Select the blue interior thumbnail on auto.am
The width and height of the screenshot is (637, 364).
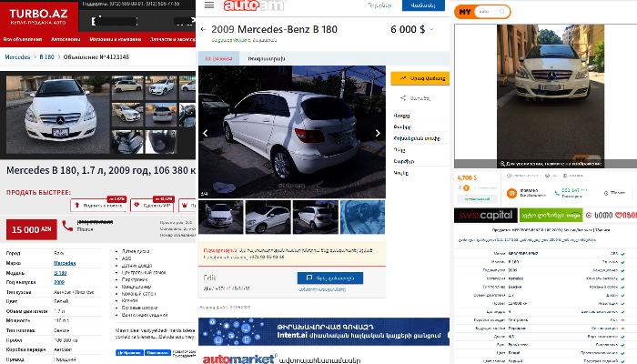coord(362,217)
